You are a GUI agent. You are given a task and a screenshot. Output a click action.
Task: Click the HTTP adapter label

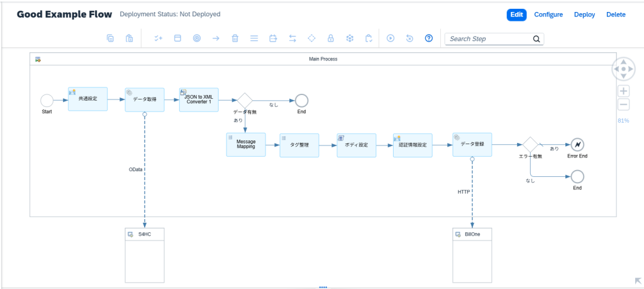464,192
